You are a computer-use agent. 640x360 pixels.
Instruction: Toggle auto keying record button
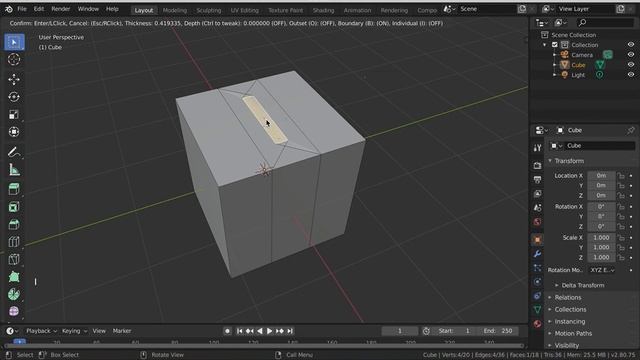(227, 331)
